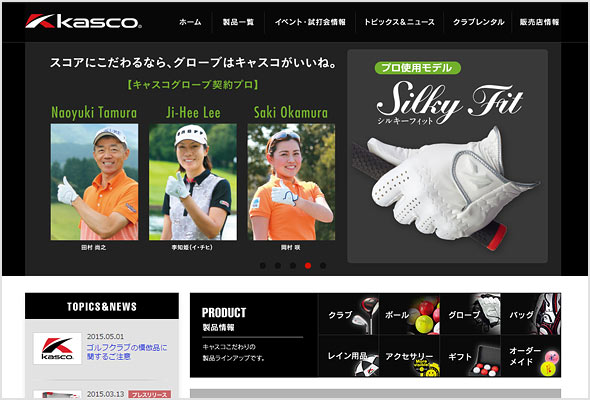The image size is (590, 400).
Task: Open the アクセサリー product category tile
Action: point(409,356)
